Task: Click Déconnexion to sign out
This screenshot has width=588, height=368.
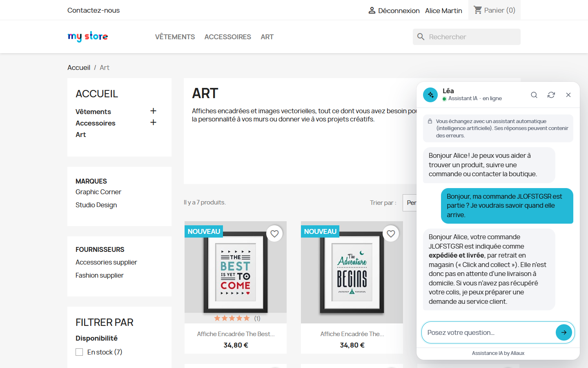Action: (399, 11)
